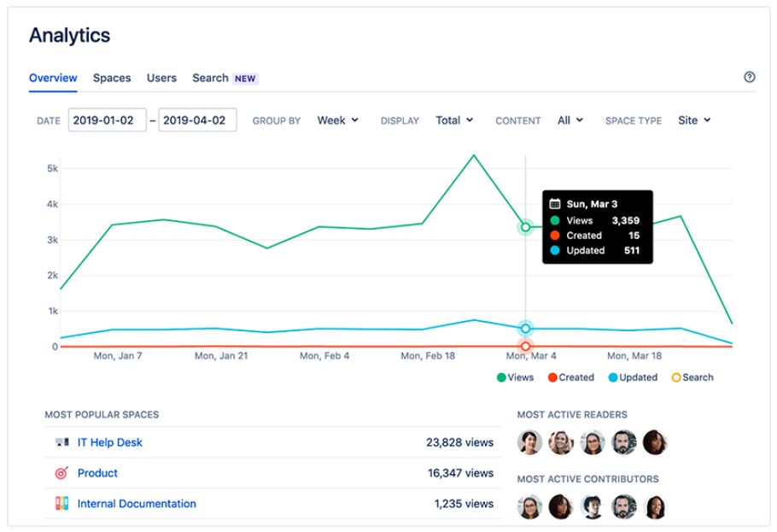Click the start date field 2019-01-02

tap(107, 120)
